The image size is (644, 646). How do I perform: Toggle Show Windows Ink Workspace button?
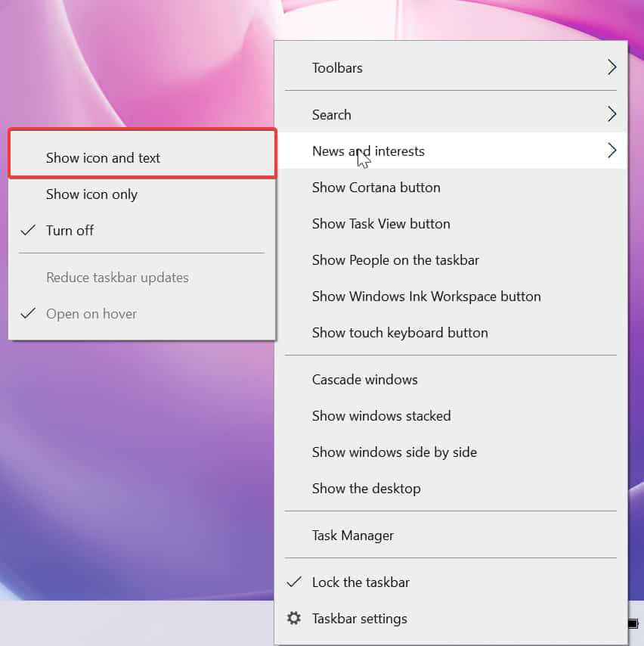click(451, 297)
